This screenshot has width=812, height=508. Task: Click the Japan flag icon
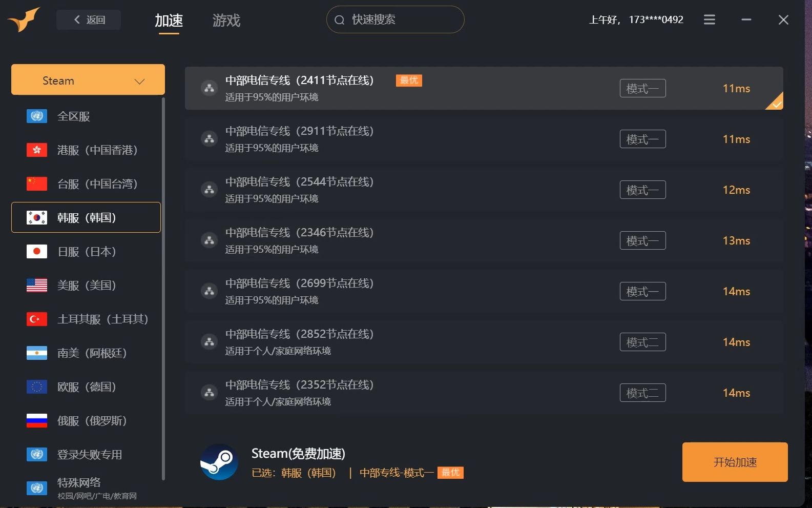tap(37, 251)
